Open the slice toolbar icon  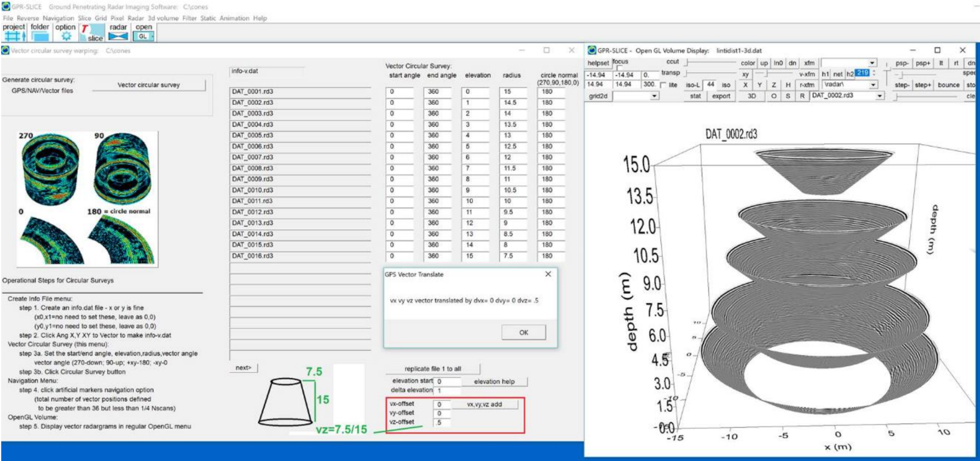pos(92,32)
